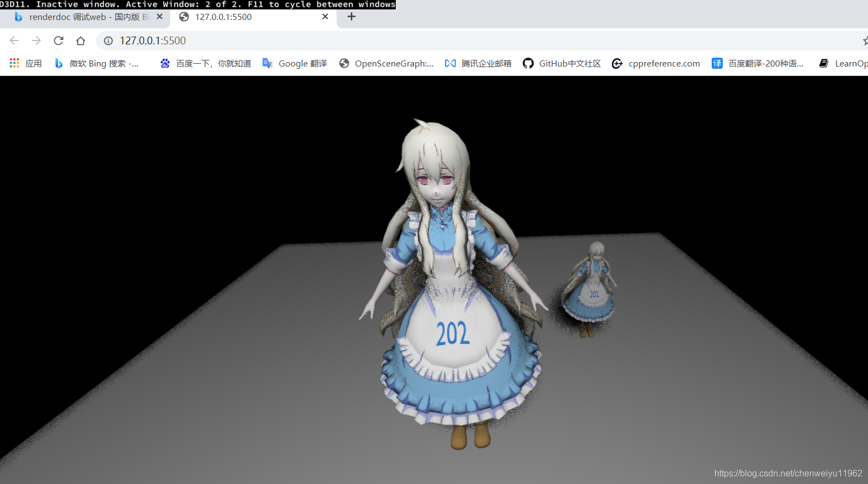Open a new browser tab
Image resolution: width=868 pixels, height=484 pixels.
(351, 17)
